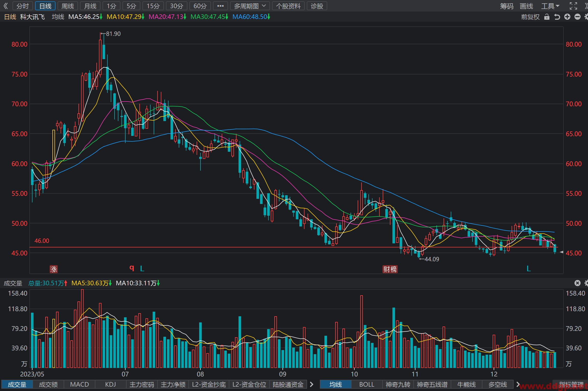Image resolution: width=588 pixels, height=391 pixels.
Task: Open 前复权 adjustment selector
Action: pos(530,17)
